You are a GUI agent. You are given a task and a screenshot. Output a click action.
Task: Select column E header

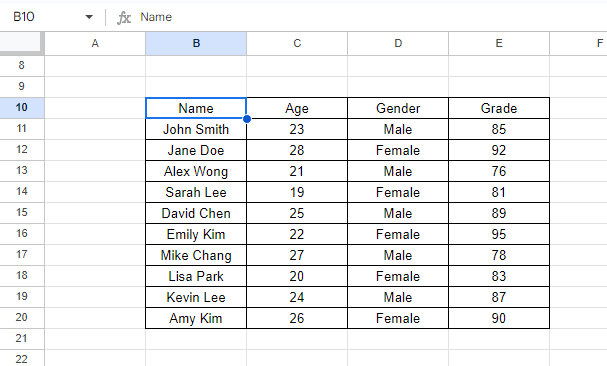pos(499,43)
